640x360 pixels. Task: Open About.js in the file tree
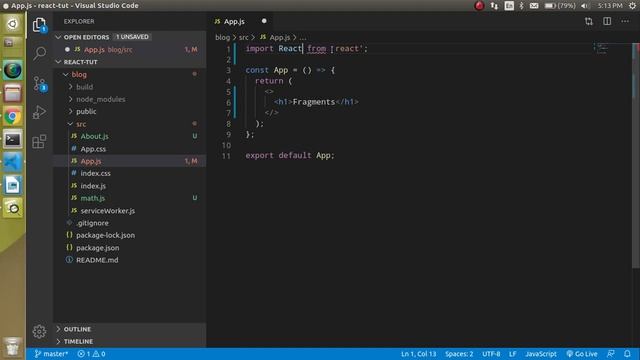(x=130, y=136)
